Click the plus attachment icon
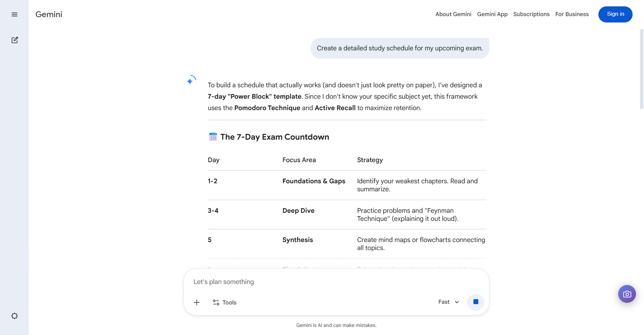Viewport: 644px width, 335px height. pos(197,302)
